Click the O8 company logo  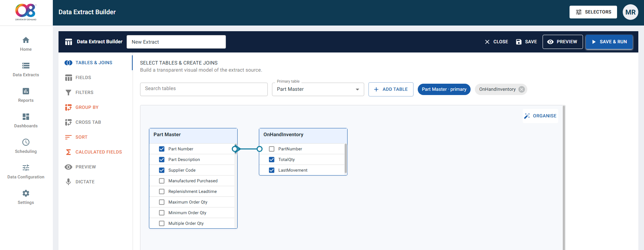(x=26, y=12)
